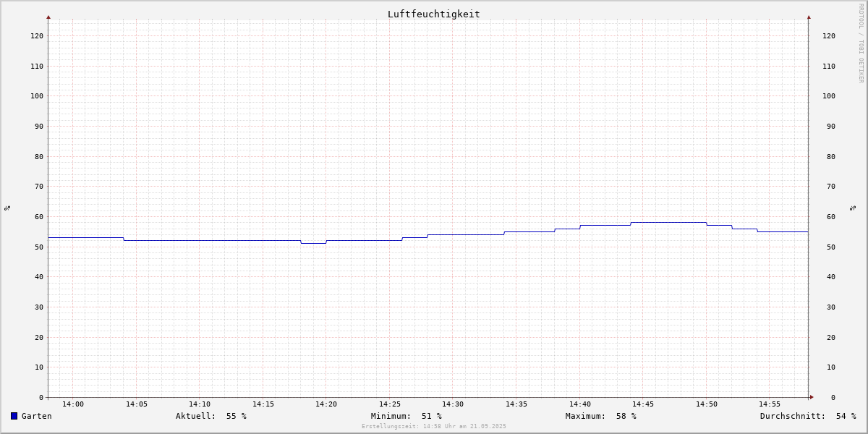
Task: Select the Minimum 51 % statistic
Action: pyautogui.click(x=406, y=416)
